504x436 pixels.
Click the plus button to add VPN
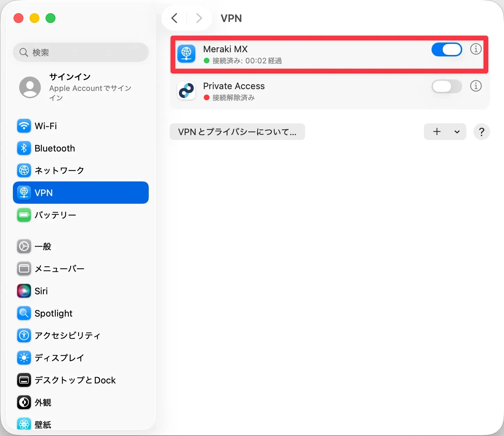437,132
